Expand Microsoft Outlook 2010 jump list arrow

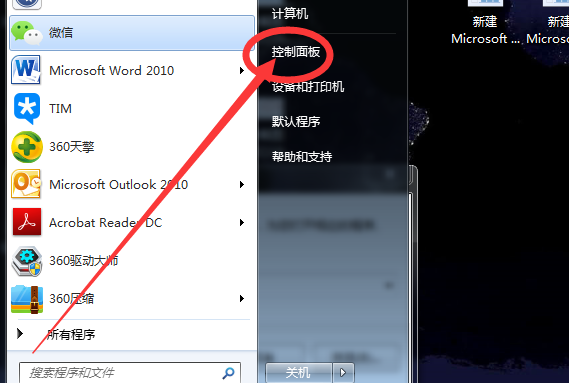[x=242, y=184]
